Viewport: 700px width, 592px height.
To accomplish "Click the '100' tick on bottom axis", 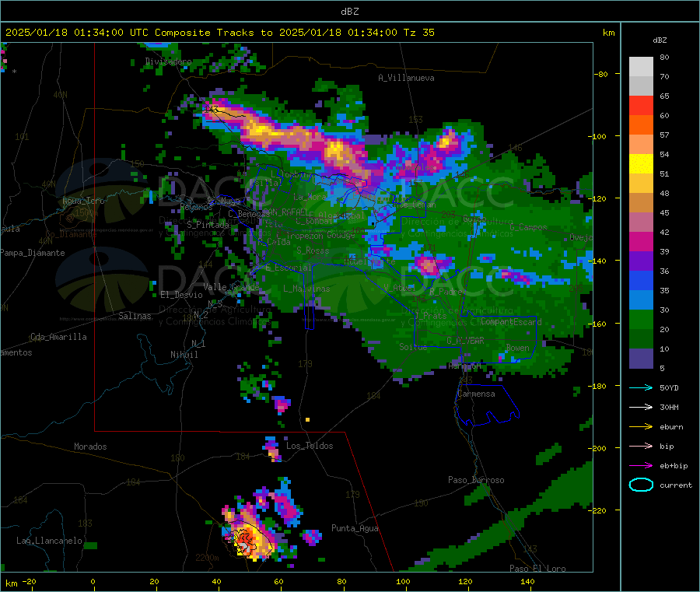I will point(403,581).
